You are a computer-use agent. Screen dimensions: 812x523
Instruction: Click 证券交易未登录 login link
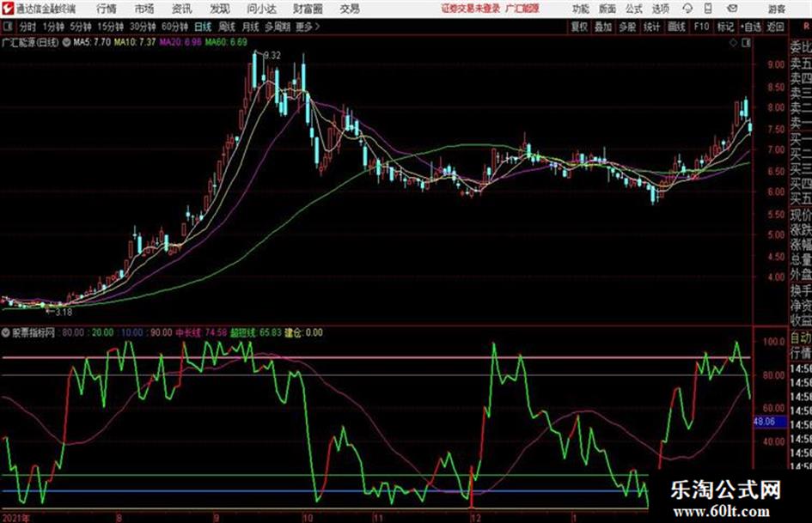(471, 9)
